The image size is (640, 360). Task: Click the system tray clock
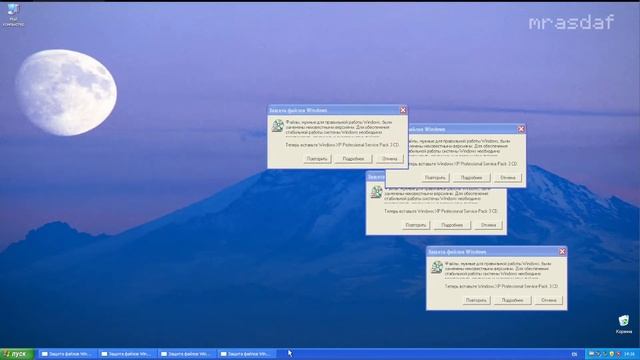[629, 354]
